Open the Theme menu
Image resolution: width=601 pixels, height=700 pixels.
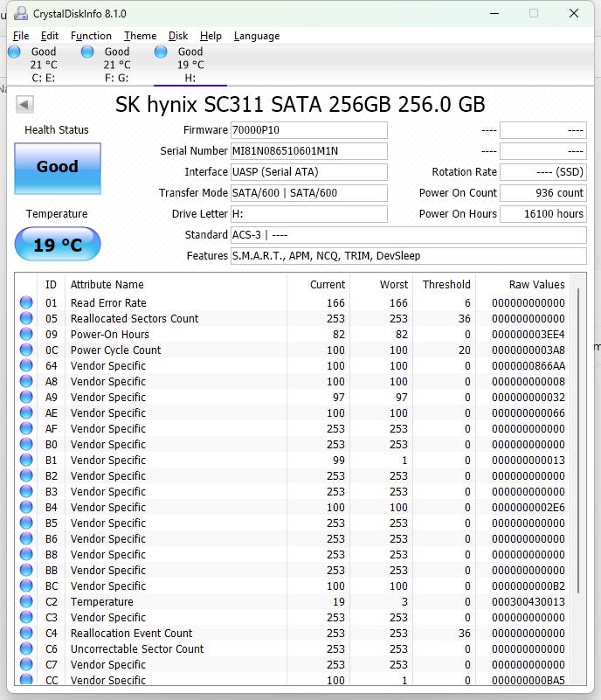140,36
